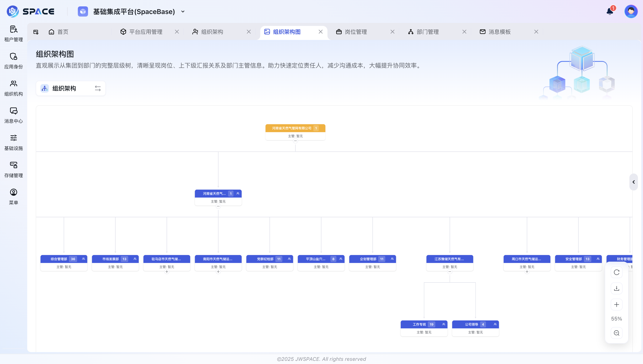Open the SpaceBase app switcher dropdown
This screenshot has width=643, height=364.
pos(183,11)
